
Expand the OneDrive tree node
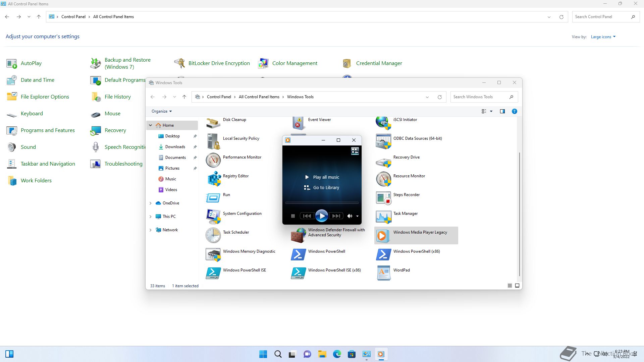point(151,203)
